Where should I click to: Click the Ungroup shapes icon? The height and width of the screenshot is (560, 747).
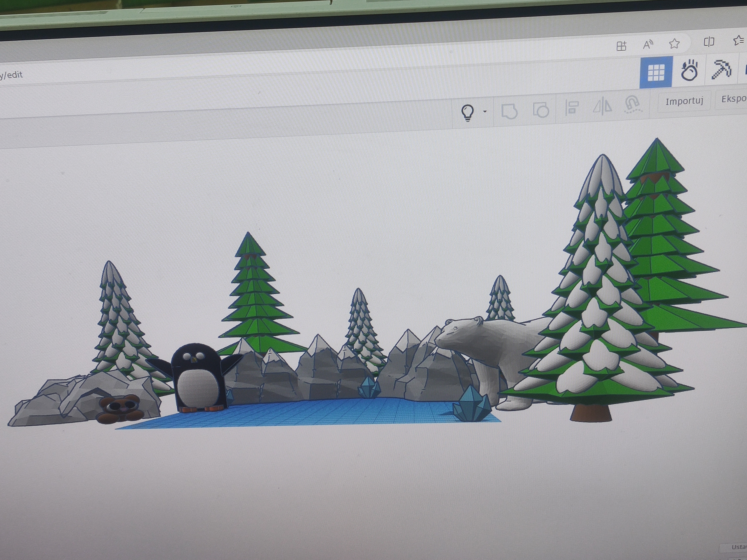tap(541, 110)
